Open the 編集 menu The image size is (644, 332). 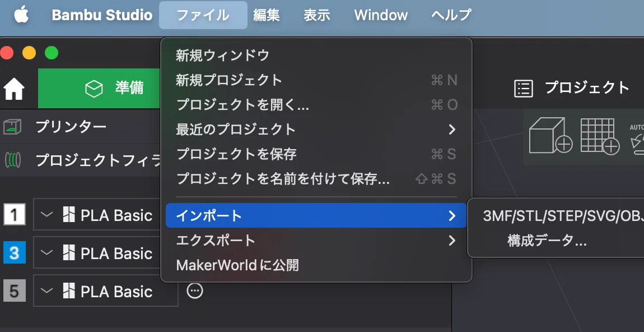pyautogui.click(x=267, y=15)
